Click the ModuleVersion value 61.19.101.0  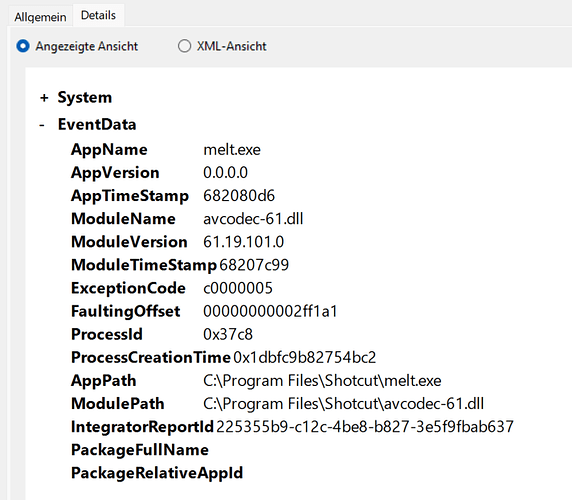click(244, 242)
